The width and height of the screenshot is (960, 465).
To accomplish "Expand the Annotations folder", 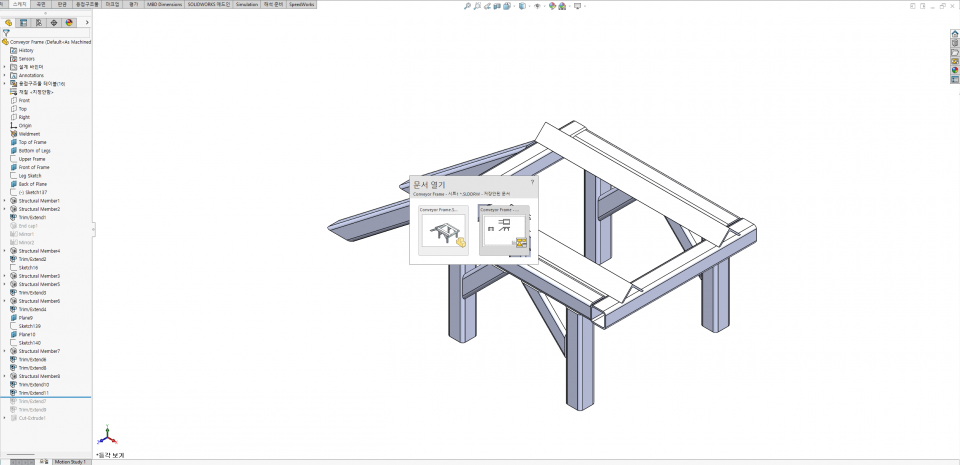I will coord(5,75).
